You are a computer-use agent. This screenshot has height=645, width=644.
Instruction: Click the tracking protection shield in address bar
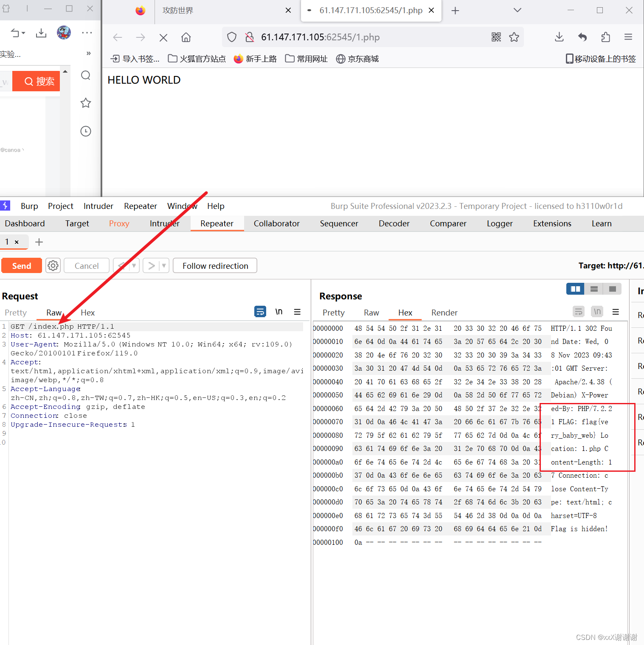(x=231, y=37)
